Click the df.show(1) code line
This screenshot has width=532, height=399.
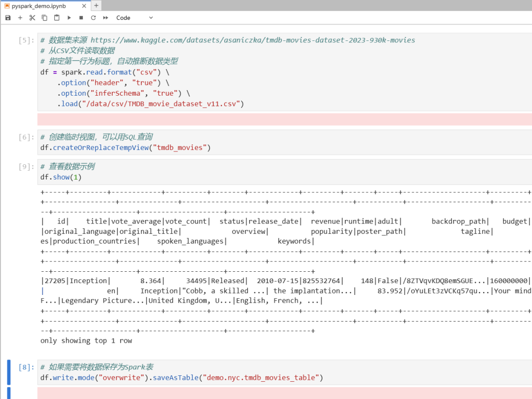click(61, 177)
